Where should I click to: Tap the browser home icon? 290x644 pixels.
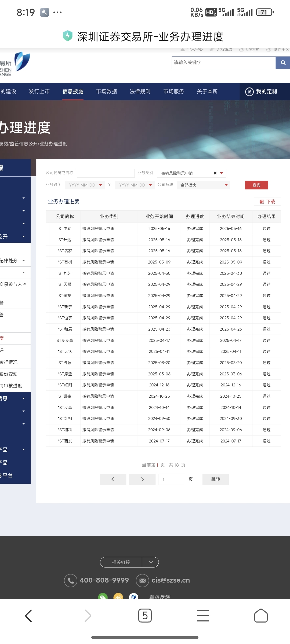[x=261, y=616]
